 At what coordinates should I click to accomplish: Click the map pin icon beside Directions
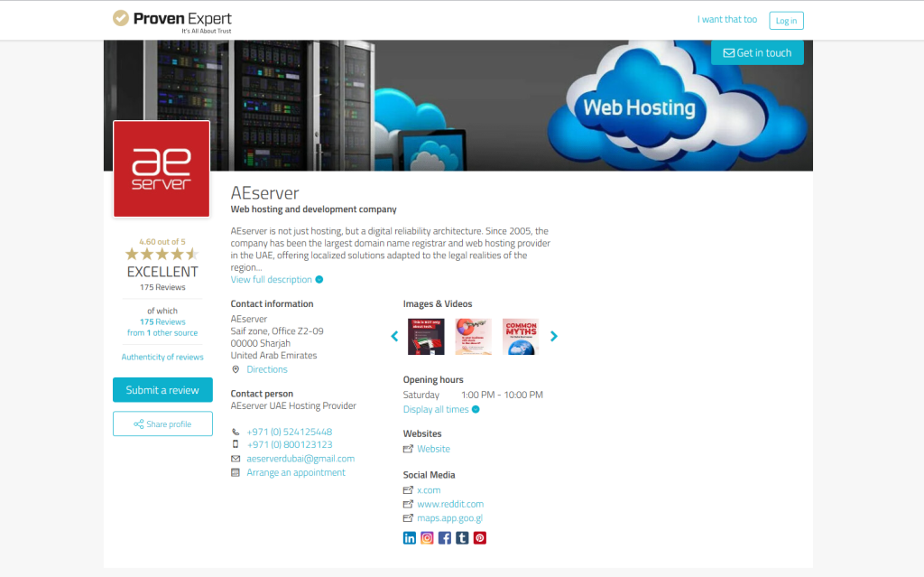[236, 369]
